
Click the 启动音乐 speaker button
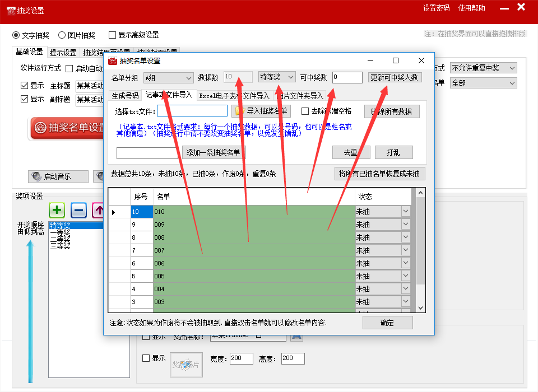(x=58, y=176)
